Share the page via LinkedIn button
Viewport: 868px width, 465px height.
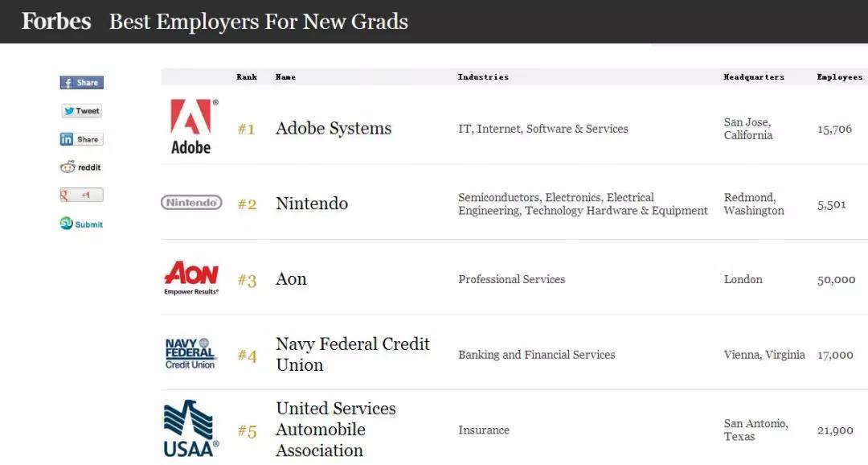[x=81, y=139]
